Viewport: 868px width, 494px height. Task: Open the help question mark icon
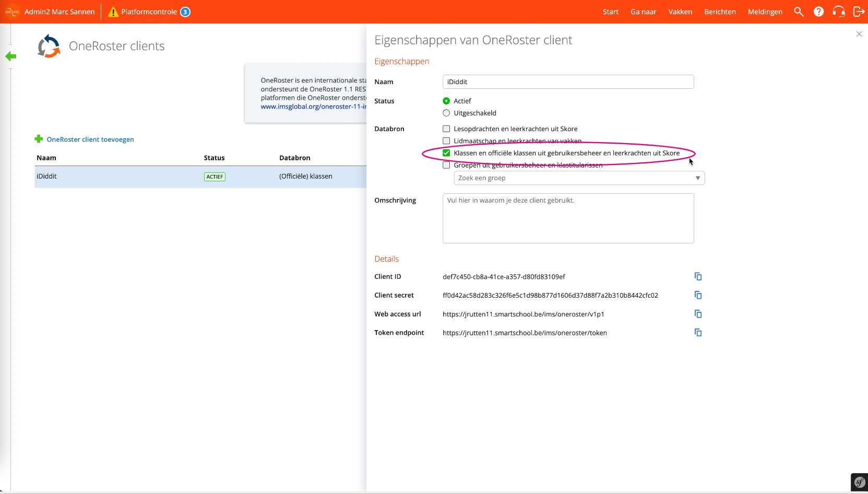pyautogui.click(x=818, y=11)
